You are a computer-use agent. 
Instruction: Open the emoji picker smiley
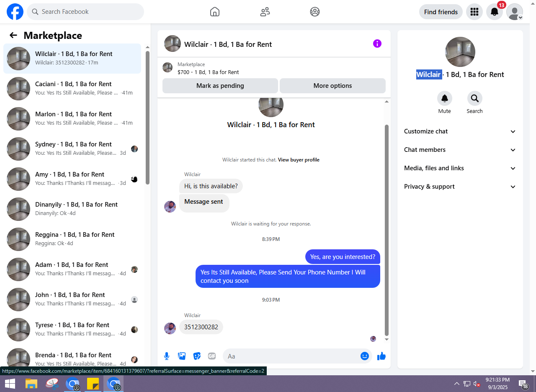click(x=365, y=356)
